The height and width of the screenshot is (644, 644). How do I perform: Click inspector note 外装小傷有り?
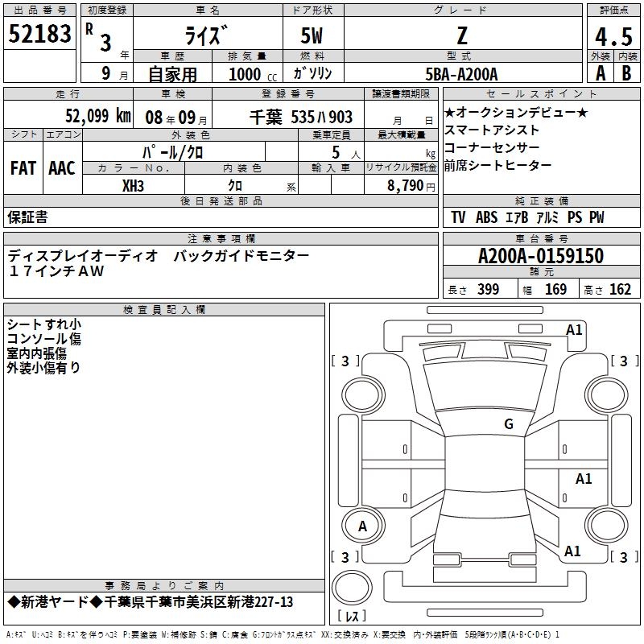(43, 368)
